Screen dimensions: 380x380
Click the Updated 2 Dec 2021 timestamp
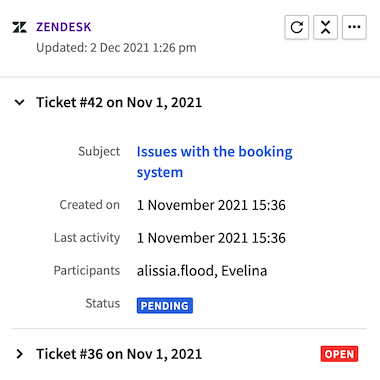(116, 48)
